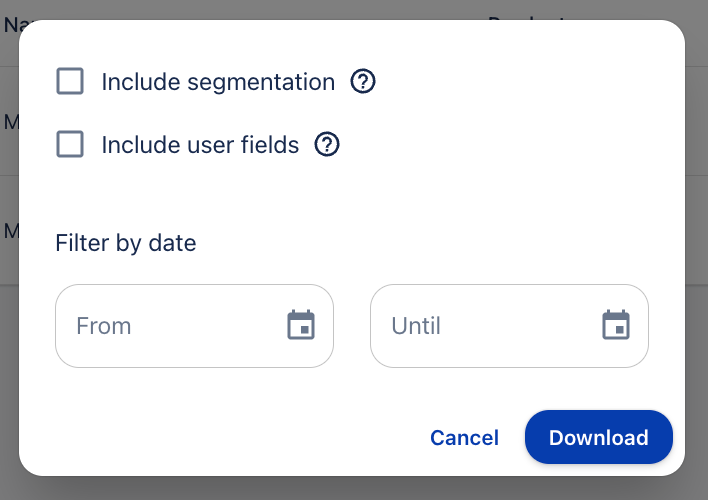Click the "Filter by date" heading
The width and height of the screenshot is (708, 500).
coord(126,243)
